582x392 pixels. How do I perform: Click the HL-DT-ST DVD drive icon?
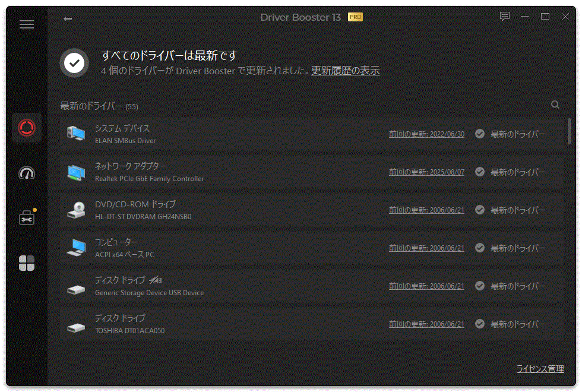tap(75, 209)
